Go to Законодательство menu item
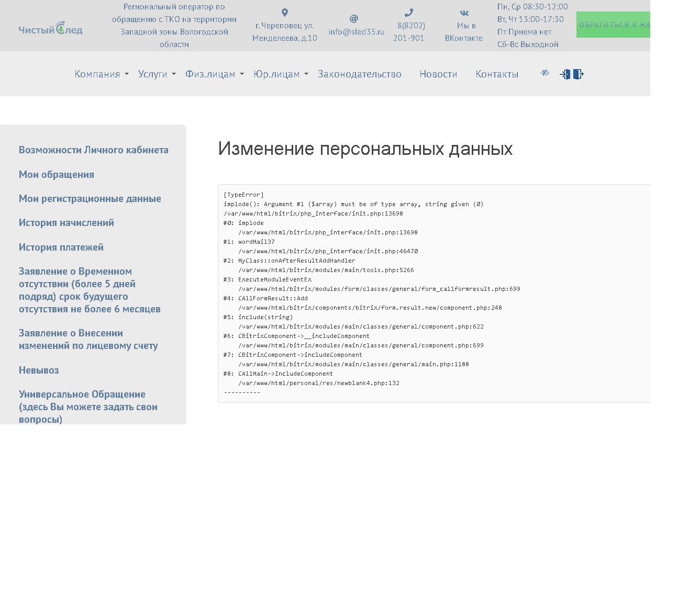Image resolution: width=700 pixels, height=609 pixels. pyautogui.click(x=359, y=74)
